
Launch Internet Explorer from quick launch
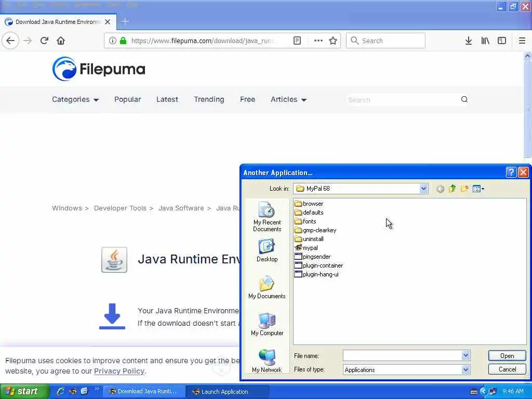[61, 391]
